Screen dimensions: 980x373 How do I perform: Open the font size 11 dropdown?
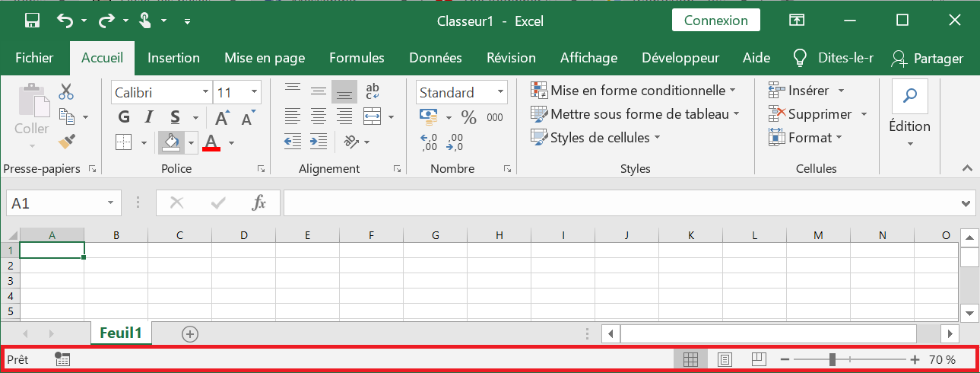(254, 93)
